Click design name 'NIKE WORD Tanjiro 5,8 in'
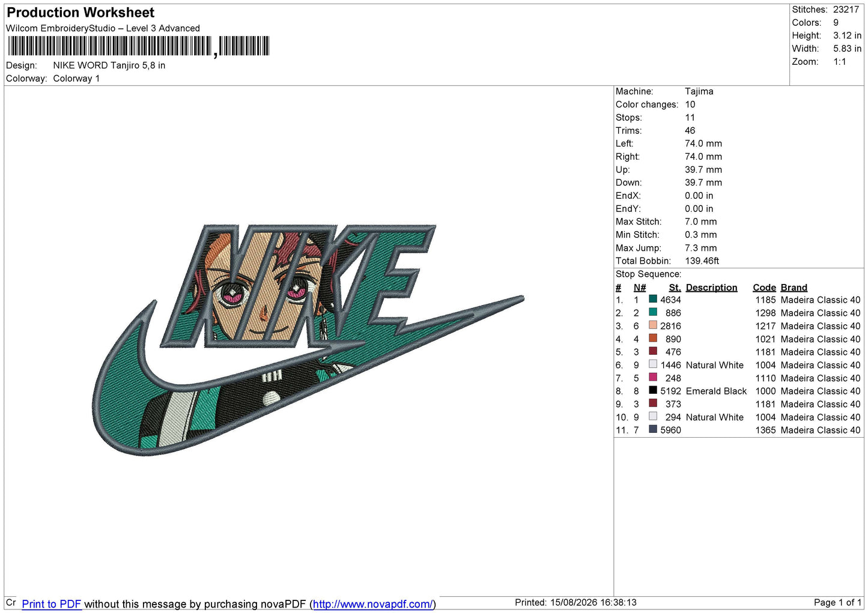868x613 pixels. [109, 65]
